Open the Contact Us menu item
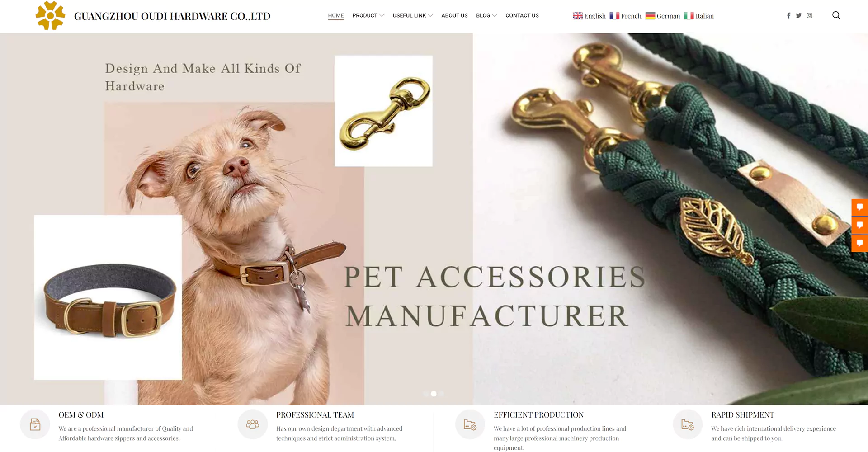 point(522,15)
